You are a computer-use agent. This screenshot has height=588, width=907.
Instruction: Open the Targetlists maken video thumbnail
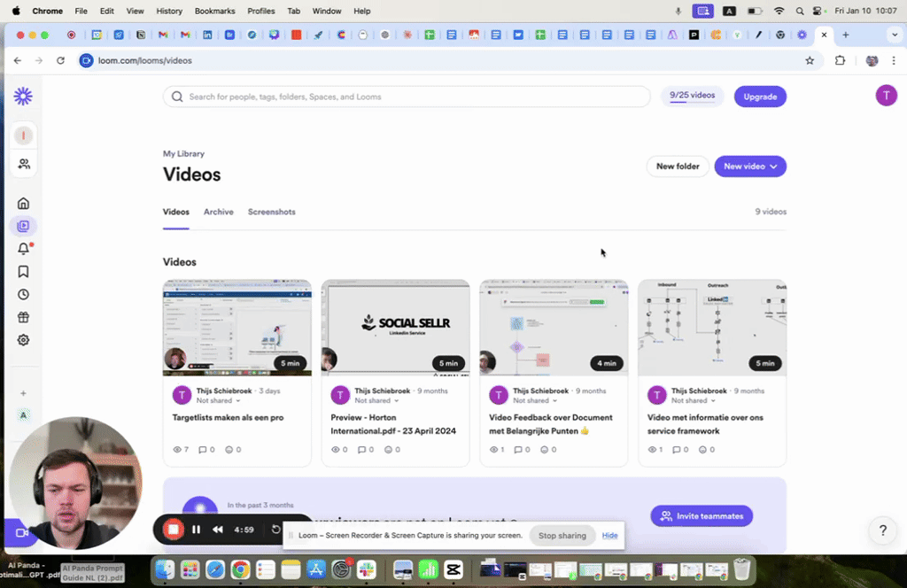coord(236,328)
